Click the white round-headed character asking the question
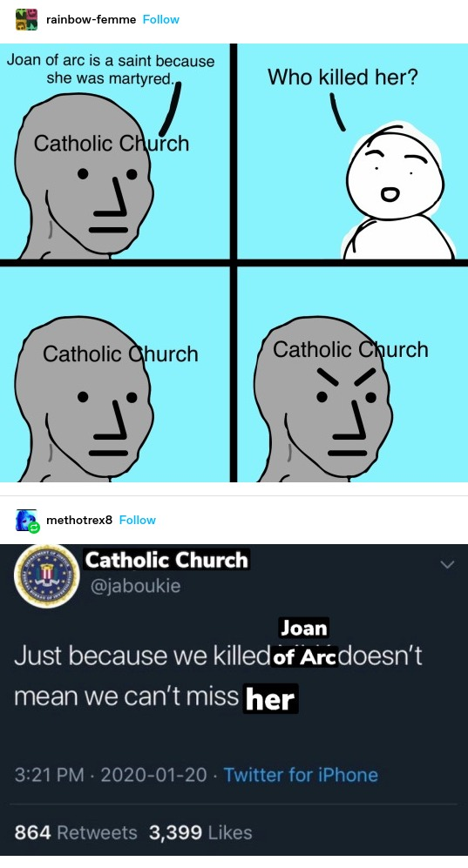 coord(397,191)
